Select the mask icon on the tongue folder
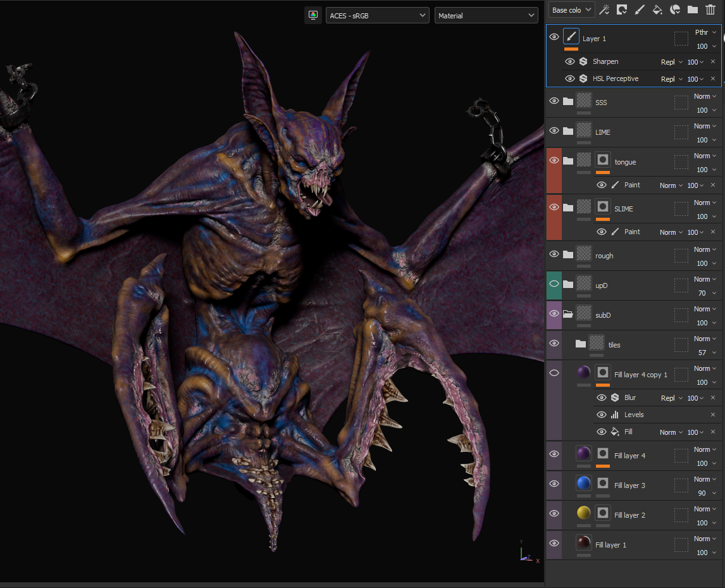Screen dimensions: 725x588 point(603,160)
